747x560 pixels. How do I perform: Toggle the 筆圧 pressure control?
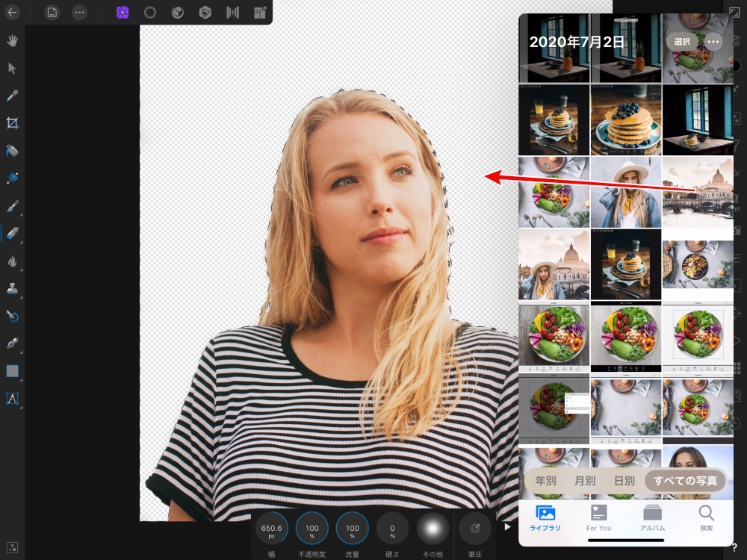[474, 529]
